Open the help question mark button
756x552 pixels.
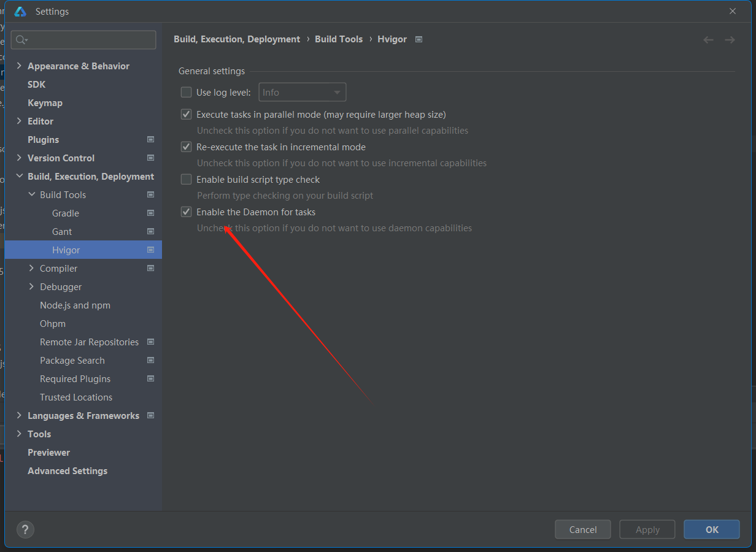coord(25,529)
